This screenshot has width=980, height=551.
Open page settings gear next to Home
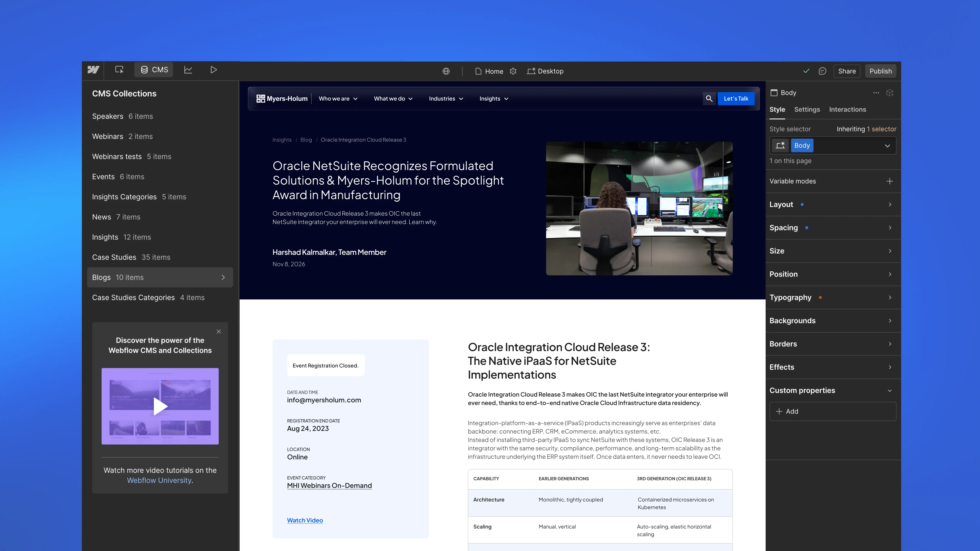click(x=513, y=71)
